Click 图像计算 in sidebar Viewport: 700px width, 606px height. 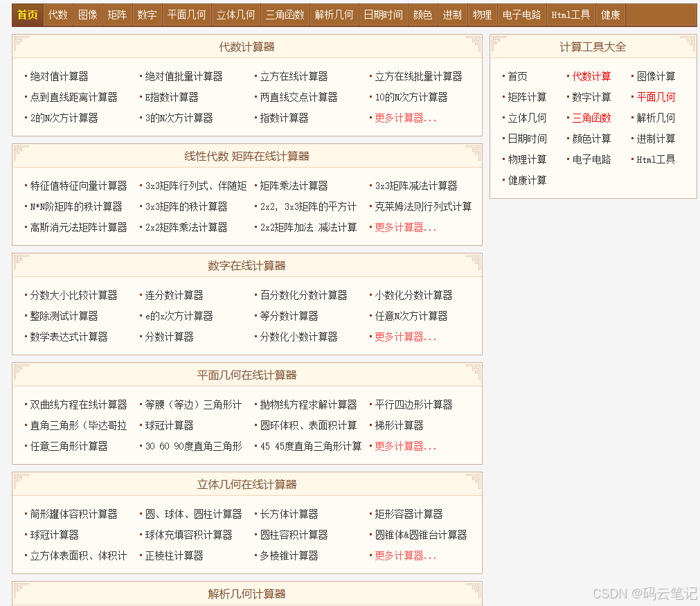pyautogui.click(x=656, y=76)
